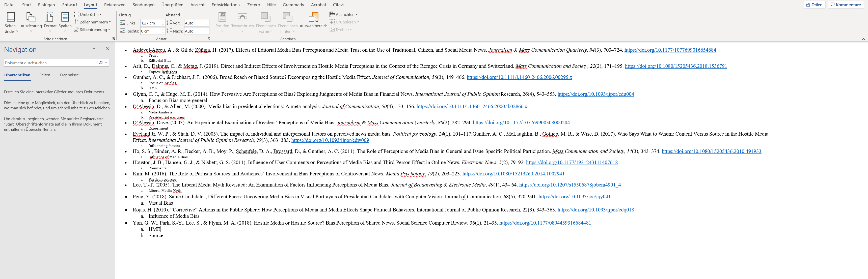Image resolution: width=868 pixels, height=279 pixels.
Task: Click the navigation search magnifier icon
Action: pyautogui.click(x=100, y=63)
